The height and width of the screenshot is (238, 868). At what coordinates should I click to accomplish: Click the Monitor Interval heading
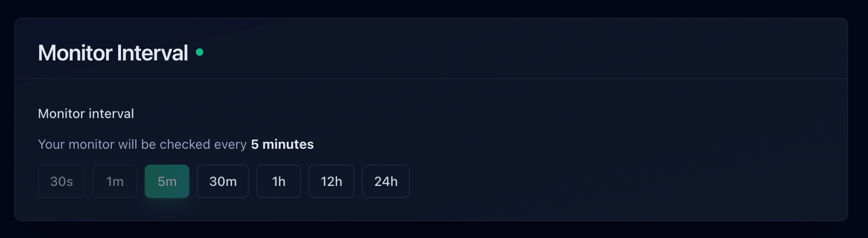(x=113, y=53)
